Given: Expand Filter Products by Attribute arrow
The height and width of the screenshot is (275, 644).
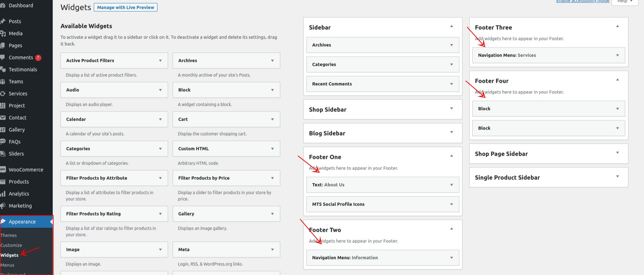Looking at the screenshot, I should [x=160, y=178].
